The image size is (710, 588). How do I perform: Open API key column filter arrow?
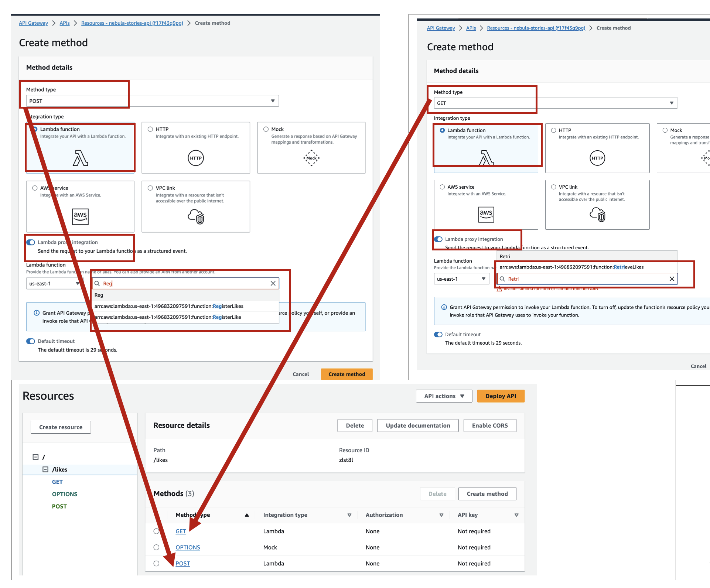516,515
